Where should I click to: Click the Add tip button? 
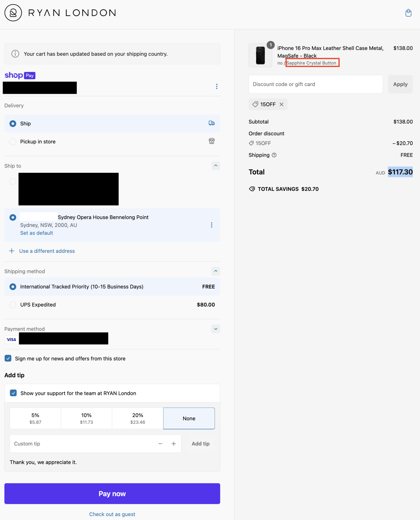[x=201, y=444]
